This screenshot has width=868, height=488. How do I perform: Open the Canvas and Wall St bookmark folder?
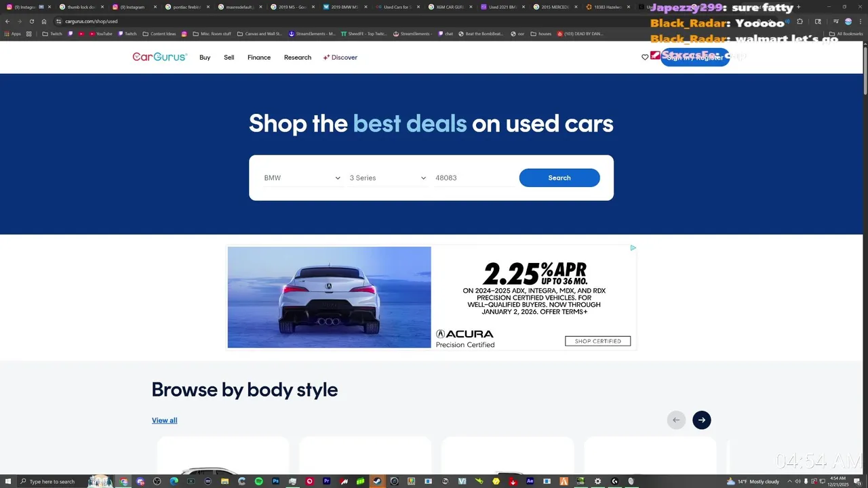(259, 33)
